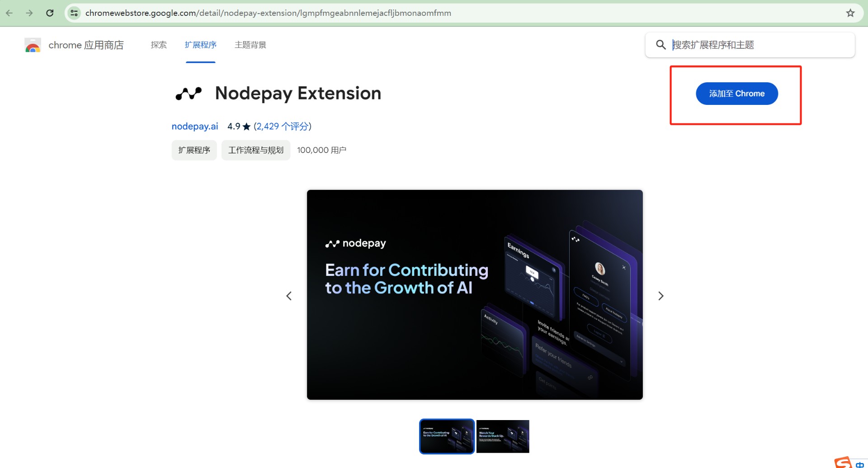Viewport: 868px width, 468px height.
Task: Click the 扩展程序 category chip
Action: click(194, 150)
